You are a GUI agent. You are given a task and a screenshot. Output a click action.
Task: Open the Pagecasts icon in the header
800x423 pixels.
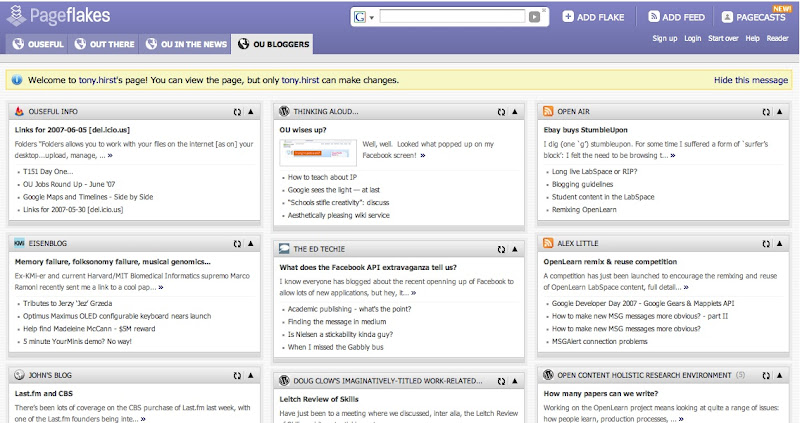[x=726, y=17]
